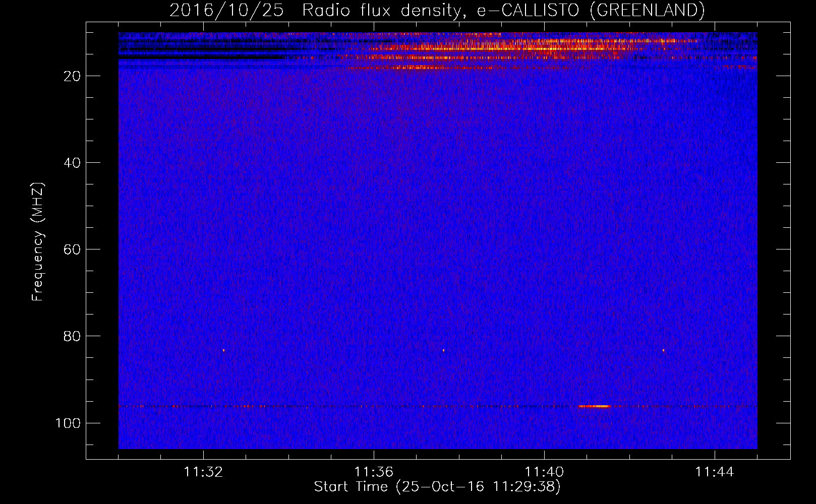Click the plot title '2016/10/25 Radio flux density'

tap(437, 11)
